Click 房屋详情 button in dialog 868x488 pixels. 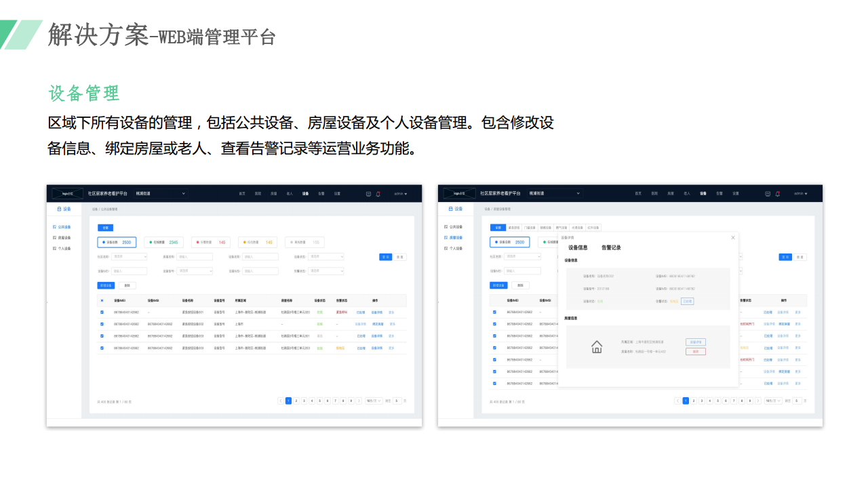coord(696,342)
